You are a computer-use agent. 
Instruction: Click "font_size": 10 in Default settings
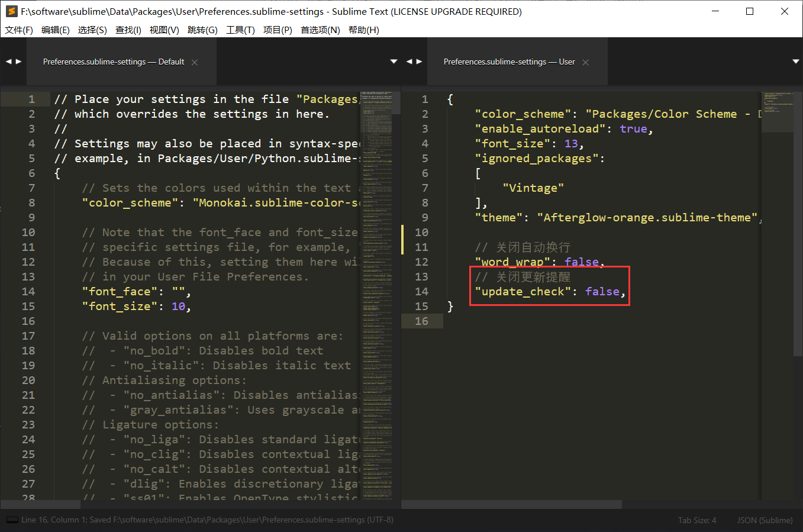coord(137,307)
